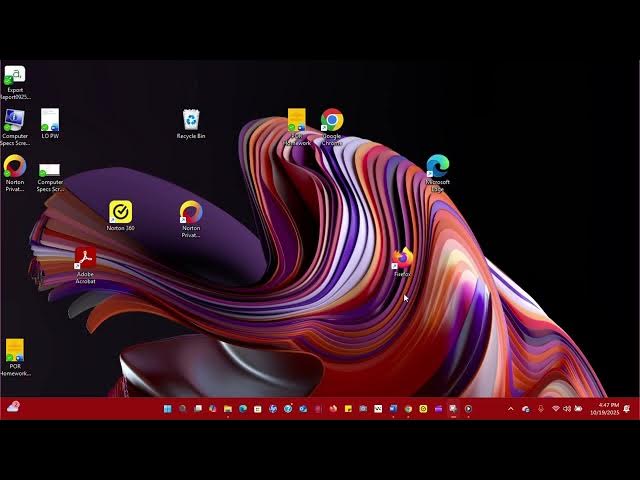This screenshot has width=640, height=480.
Task: Open the weather widget at taskbar's left
Action: [13, 407]
